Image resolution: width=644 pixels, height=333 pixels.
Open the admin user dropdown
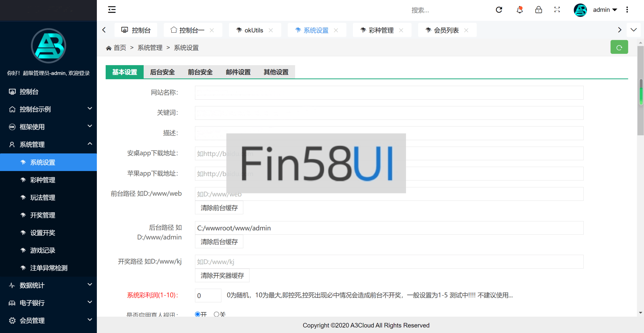click(604, 10)
